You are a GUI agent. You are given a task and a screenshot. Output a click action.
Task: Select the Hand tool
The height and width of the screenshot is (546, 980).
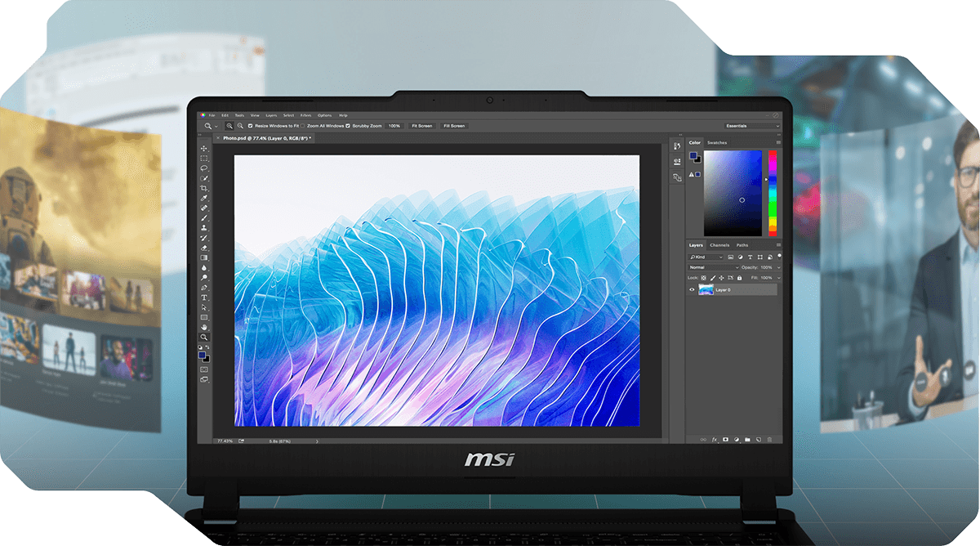pyautogui.click(x=204, y=327)
